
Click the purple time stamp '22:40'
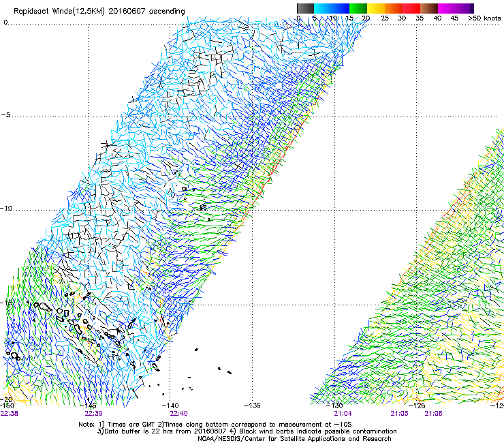pos(178,414)
